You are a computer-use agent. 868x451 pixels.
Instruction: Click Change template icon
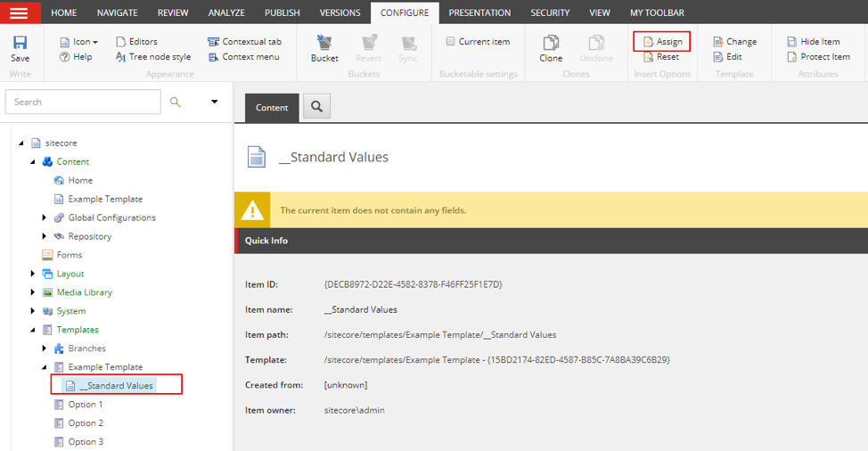[718, 42]
